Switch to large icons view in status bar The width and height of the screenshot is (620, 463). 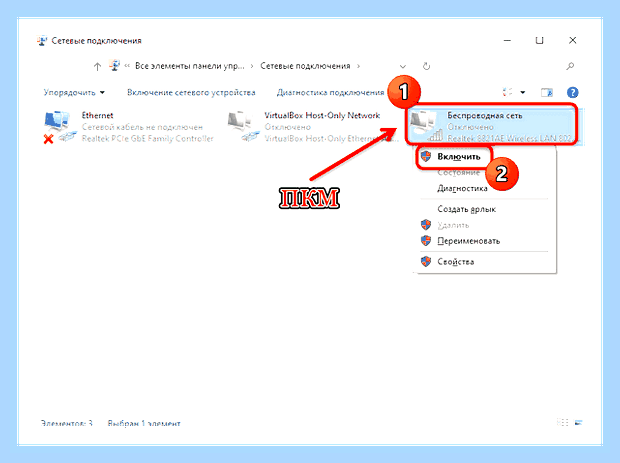click(578, 423)
